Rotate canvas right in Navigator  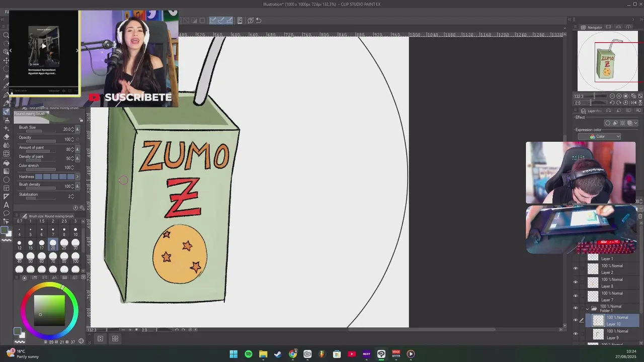click(x=618, y=103)
